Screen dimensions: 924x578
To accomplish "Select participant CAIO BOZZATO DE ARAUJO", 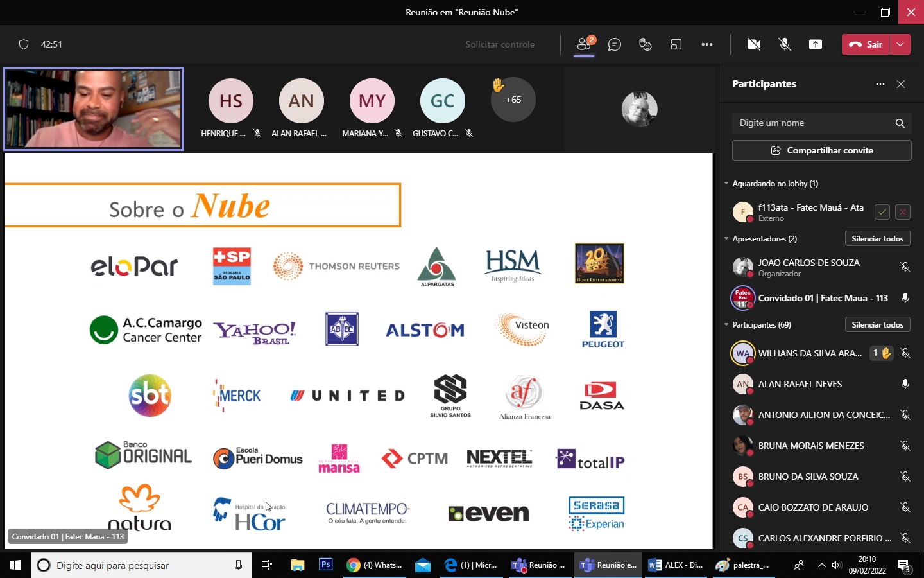I will (821, 507).
